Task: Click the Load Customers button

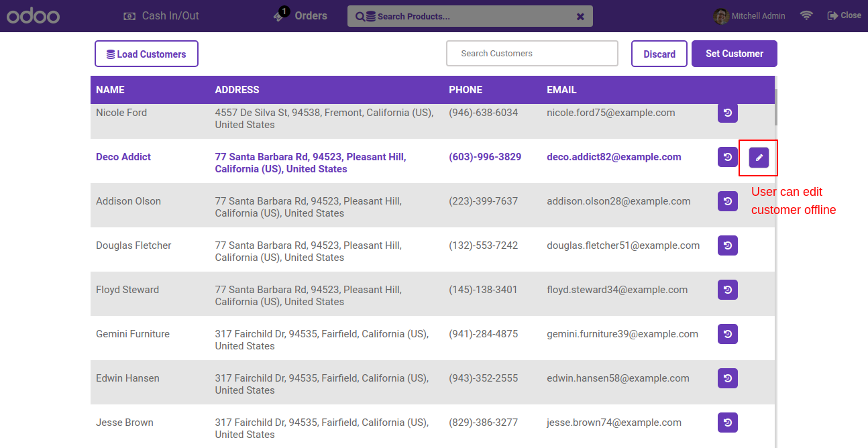Action: 146,54
